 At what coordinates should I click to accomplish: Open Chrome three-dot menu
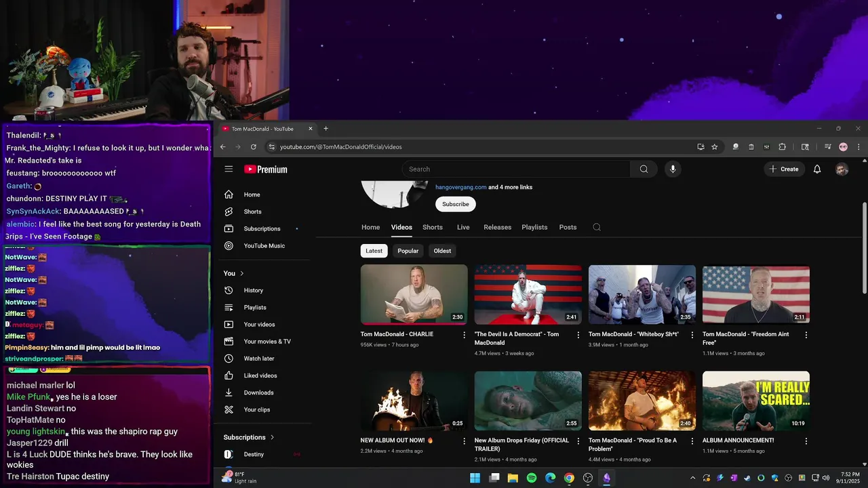coord(859,146)
